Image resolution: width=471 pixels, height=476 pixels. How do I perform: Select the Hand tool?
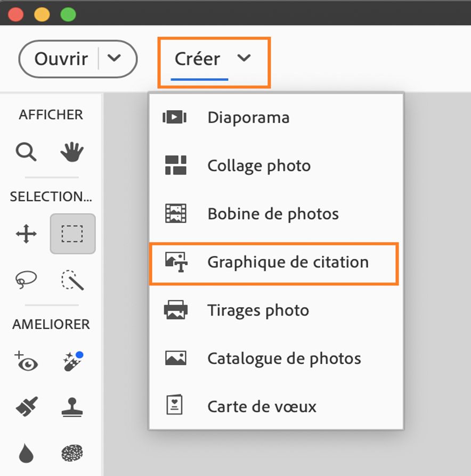click(x=72, y=153)
